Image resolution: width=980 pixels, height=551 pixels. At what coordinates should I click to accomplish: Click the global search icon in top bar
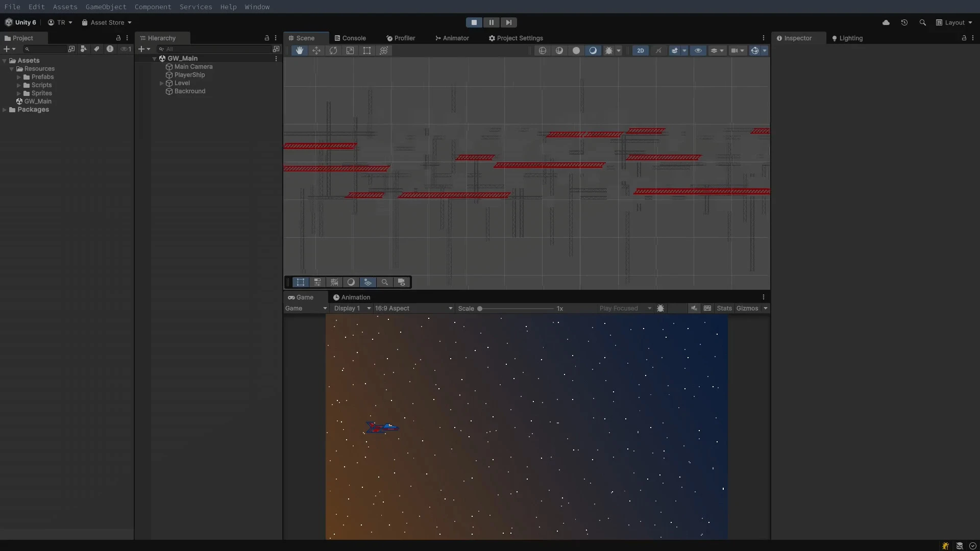tap(923, 22)
